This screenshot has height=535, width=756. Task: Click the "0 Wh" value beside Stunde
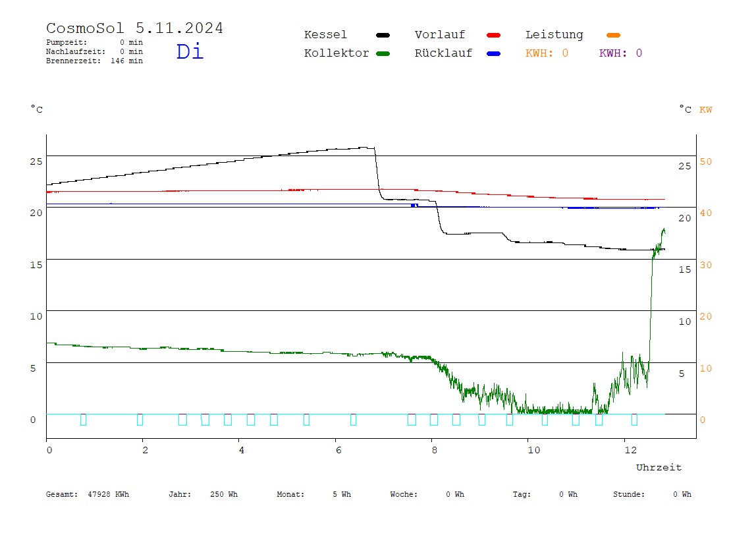(682, 494)
